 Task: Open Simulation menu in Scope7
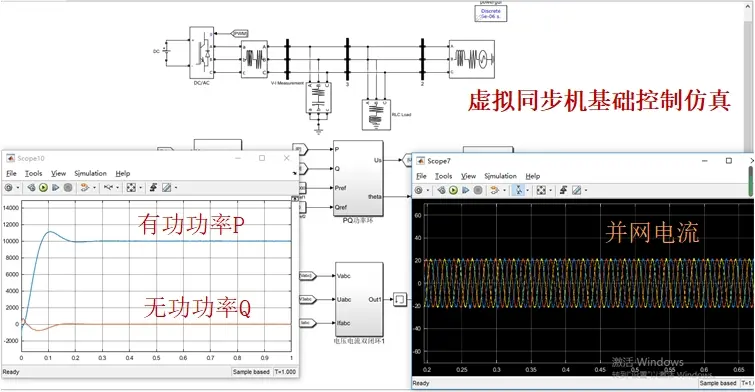[x=500, y=176]
